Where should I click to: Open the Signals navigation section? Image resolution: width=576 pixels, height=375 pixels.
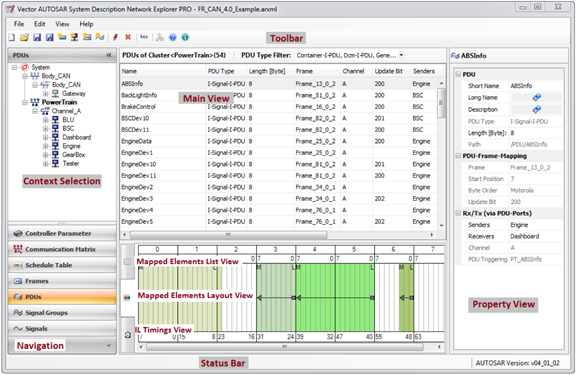coord(62,329)
